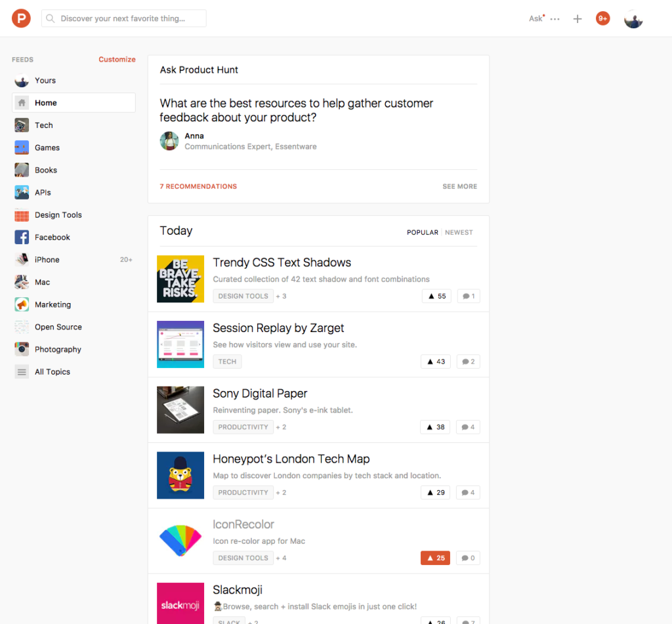Open Session Replay by Zarget thumbnail
This screenshot has width=672, height=624.
point(180,344)
